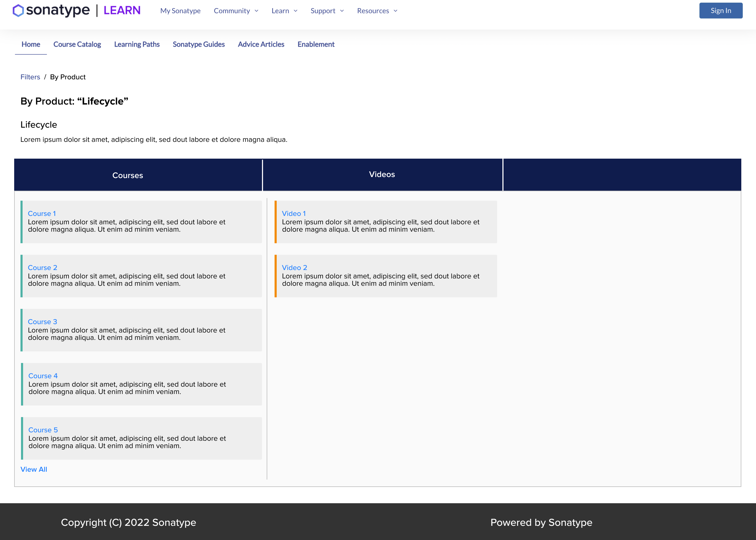Image resolution: width=756 pixels, height=540 pixels.
Task: Click the Sonatype Learn logo
Action: point(76,10)
